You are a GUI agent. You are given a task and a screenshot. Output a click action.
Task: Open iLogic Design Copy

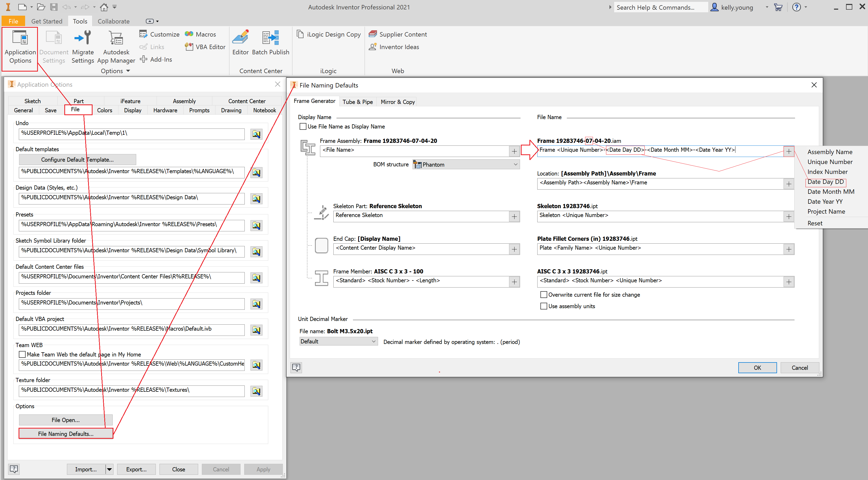(329, 34)
